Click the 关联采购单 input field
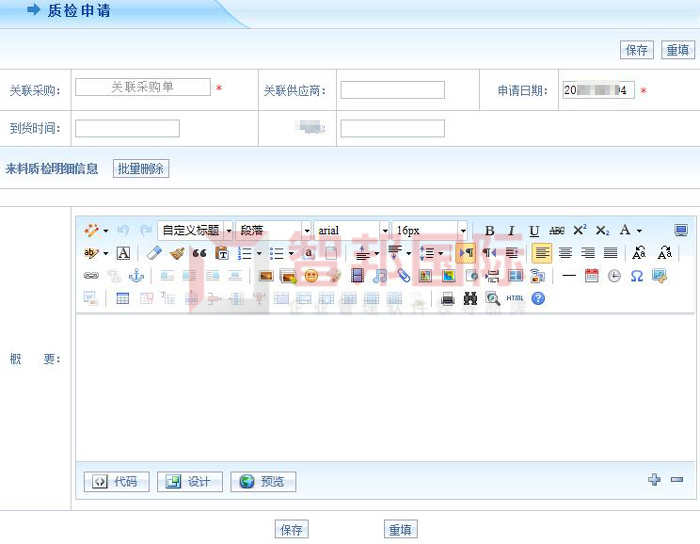Viewport: 700px width, 544px height. 142,88
